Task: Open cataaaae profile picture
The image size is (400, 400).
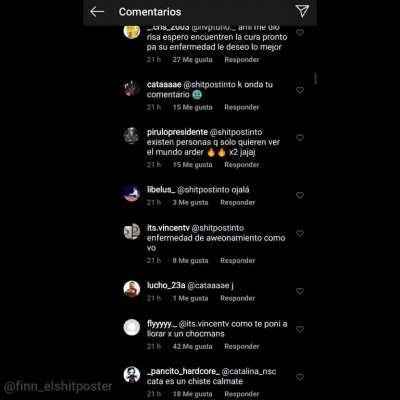Action: (132, 89)
